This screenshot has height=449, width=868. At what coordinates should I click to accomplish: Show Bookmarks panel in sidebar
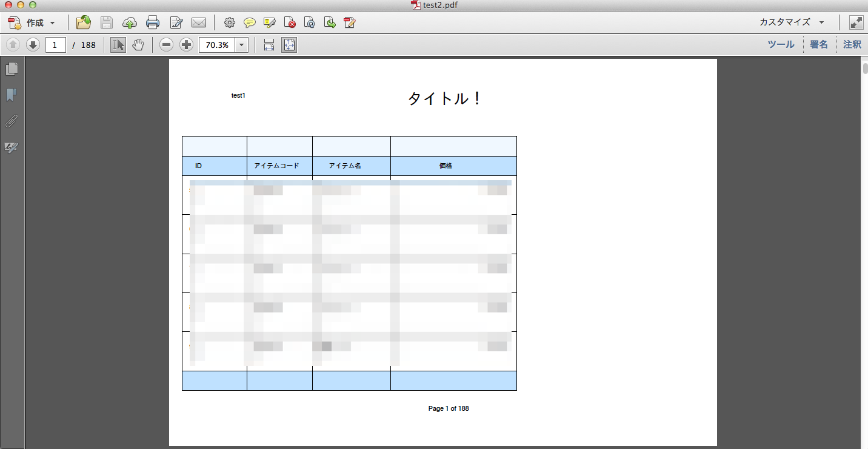click(x=12, y=95)
